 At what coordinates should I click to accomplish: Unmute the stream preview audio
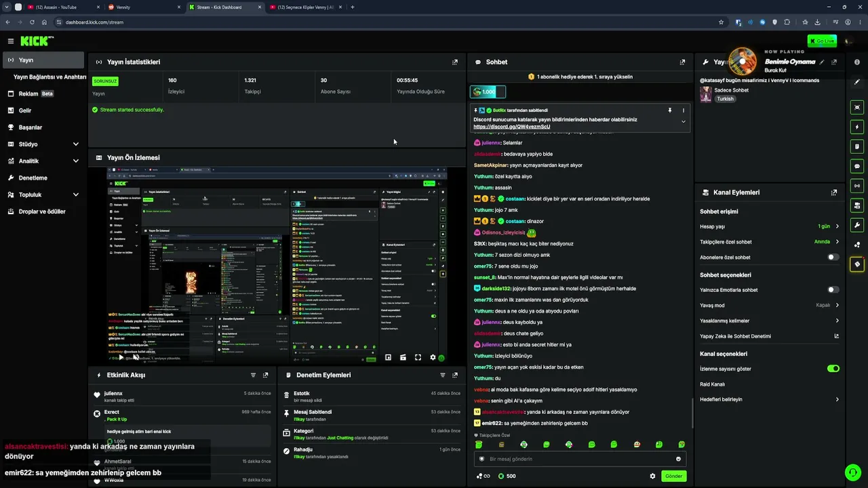[136, 357]
